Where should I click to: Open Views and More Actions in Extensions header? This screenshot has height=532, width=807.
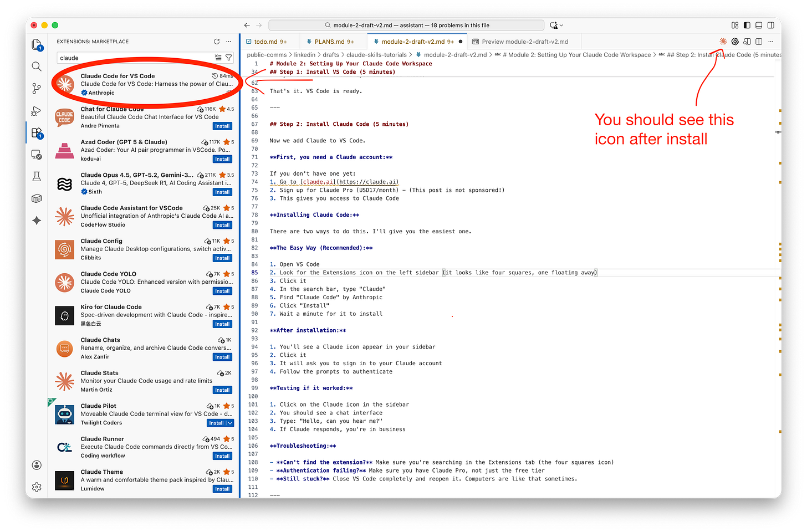[229, 42]
